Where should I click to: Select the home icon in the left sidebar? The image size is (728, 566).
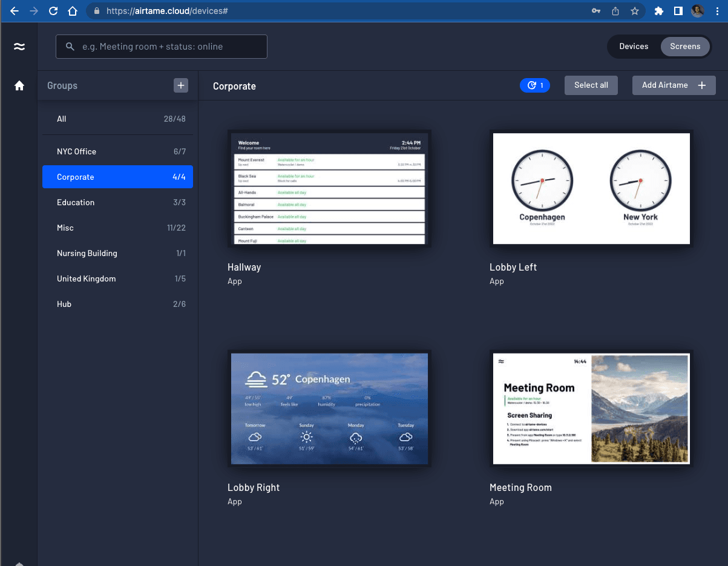[x=19, y=85]
